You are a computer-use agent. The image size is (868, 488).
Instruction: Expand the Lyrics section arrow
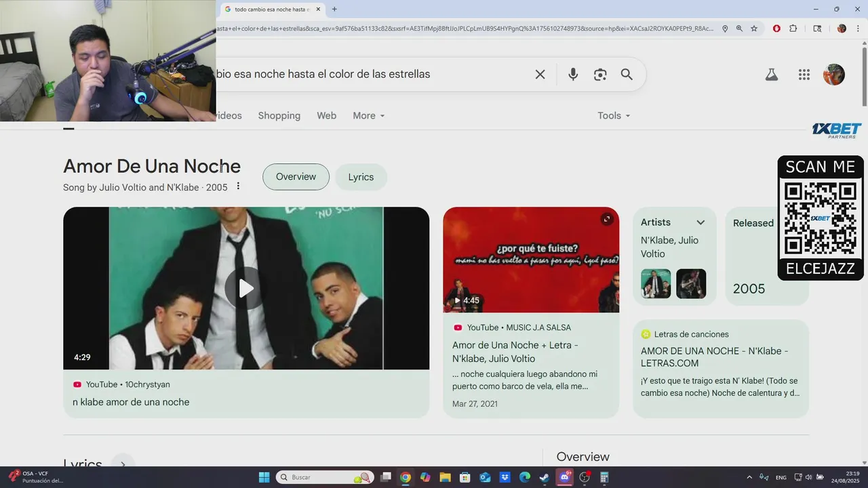click(x=123, y=464)
